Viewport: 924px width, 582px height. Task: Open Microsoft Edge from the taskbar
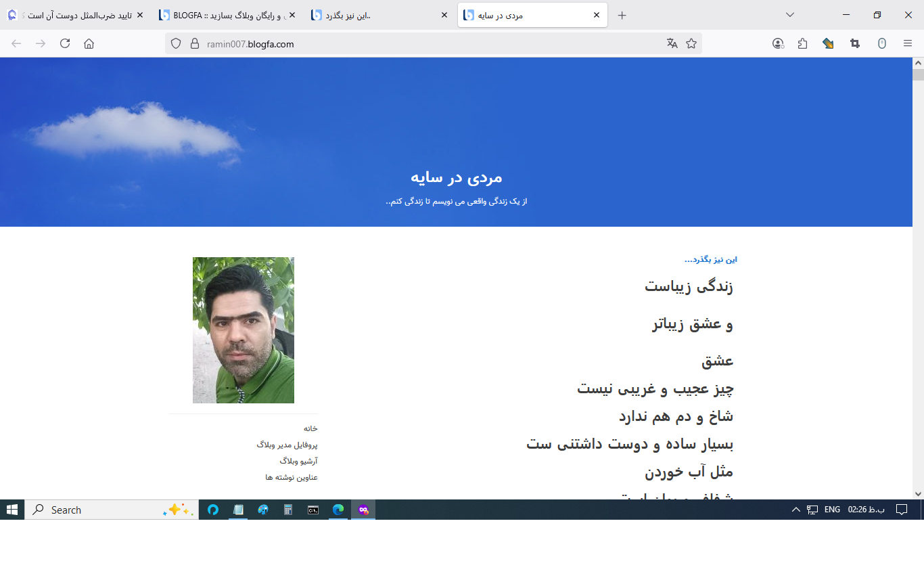(x=338, y=510)
